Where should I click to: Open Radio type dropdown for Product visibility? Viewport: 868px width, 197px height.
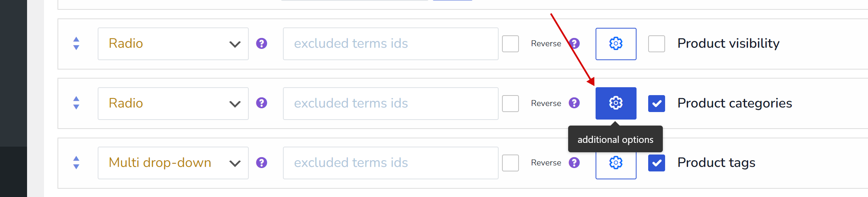click(173, 44)
